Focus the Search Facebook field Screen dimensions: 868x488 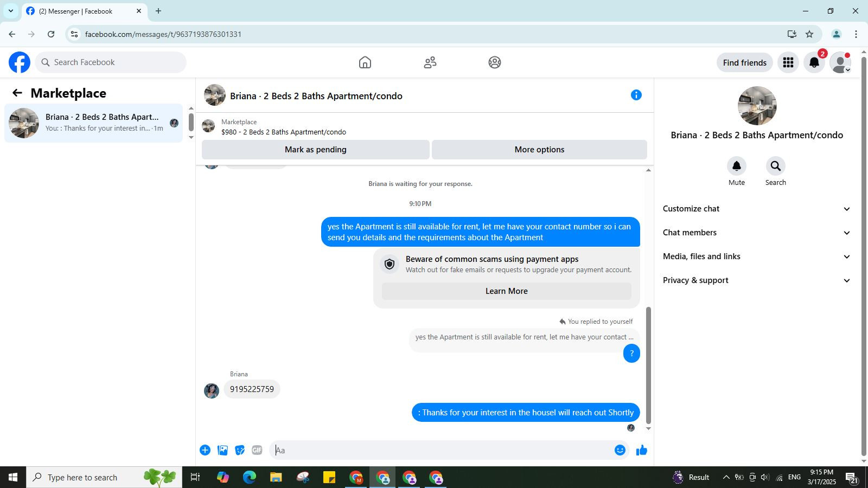[111, 62]
